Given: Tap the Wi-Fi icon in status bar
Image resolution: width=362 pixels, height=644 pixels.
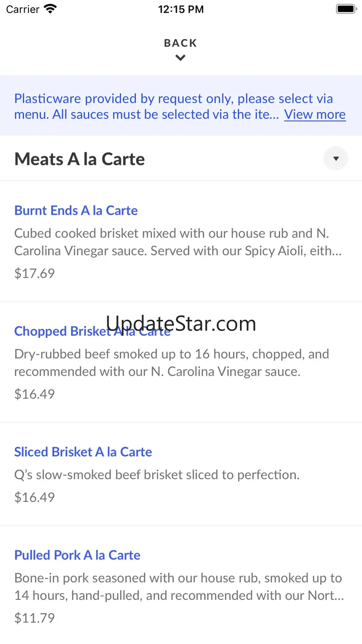Looking at the screenshot, I should (50, 9).
